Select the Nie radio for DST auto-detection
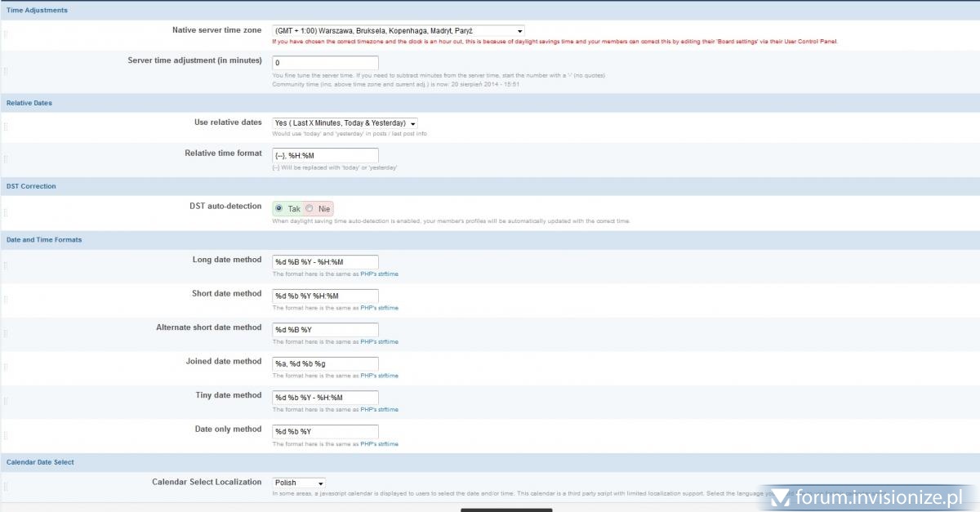Image resolution: width=980 pixels, height=512 pixels. 310,208
